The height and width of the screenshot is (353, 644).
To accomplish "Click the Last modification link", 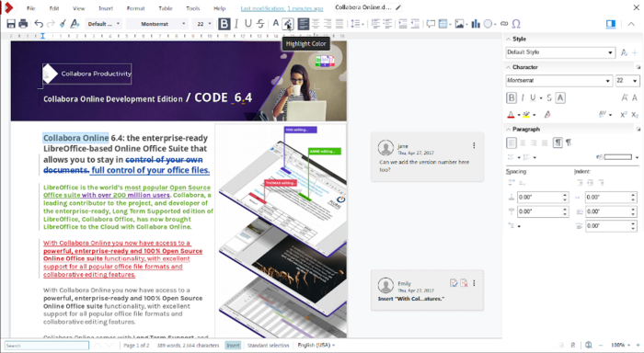I will pyautogui.click(x=282, y=8).
